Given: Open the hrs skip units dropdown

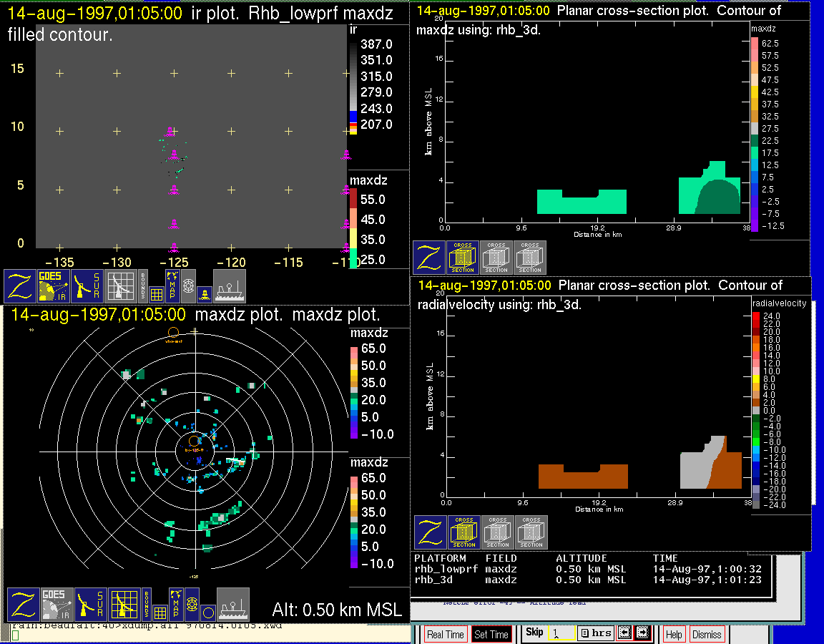Looking at the screenshot, I should [x=594, y=633].
